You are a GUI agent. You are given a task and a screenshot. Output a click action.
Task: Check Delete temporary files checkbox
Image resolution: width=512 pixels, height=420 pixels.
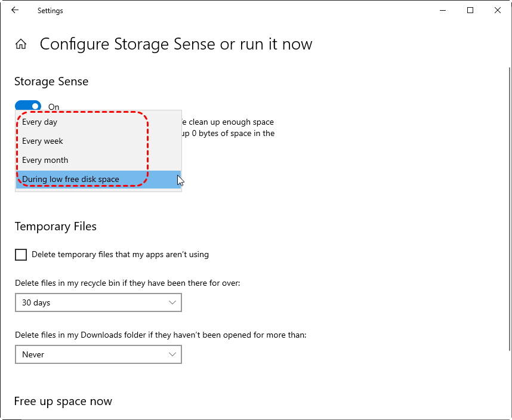click(x=21, y=255)
